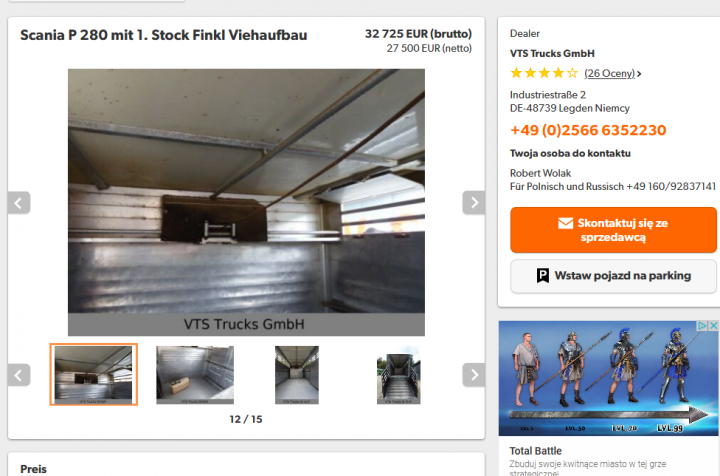Expand ratings via chevron beside Oceny
Viewport: 720px width, 476px height.
pyautogui.click(x=639, y=74)
